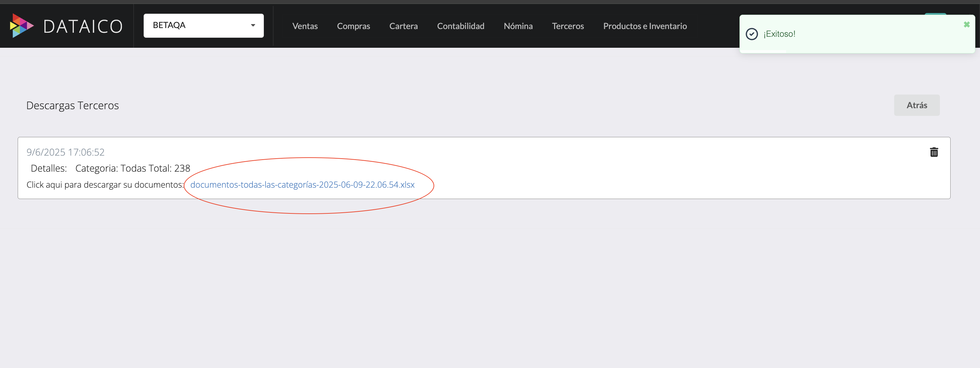This screenshot has width=980, height=368.
Task: Open Productos e Inventario menu
Action: 645,26
